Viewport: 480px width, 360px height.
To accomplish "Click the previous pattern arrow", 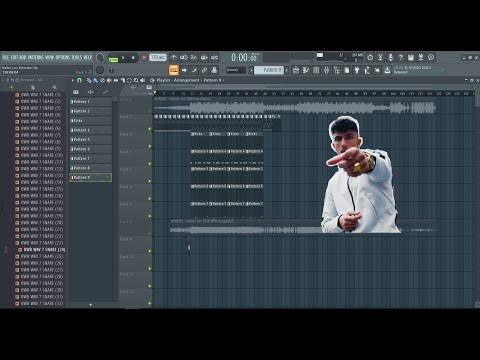I will click(251, 70).
